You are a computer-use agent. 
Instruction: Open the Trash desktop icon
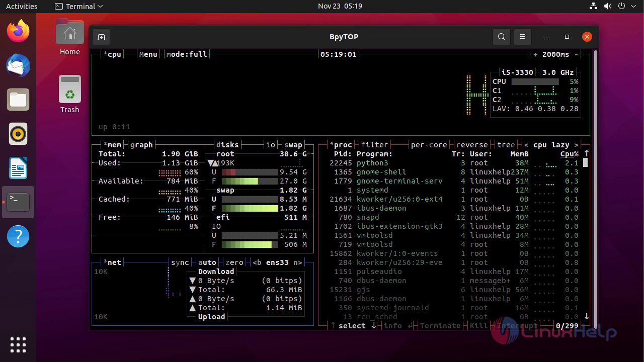tap(69, 94)
